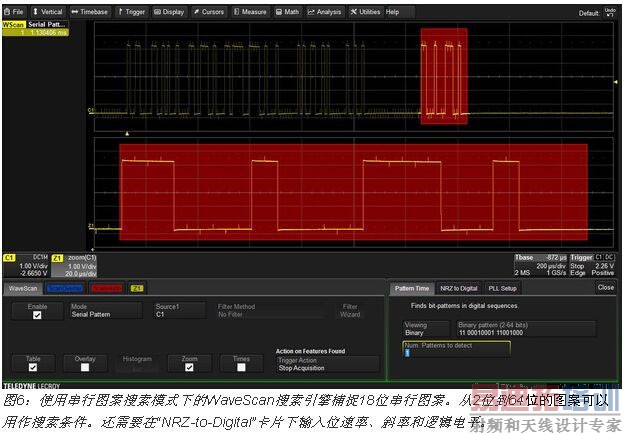Open the Trigger Action dropdown showing Stop Acquisition
Screen dimensions: 624x435
(x=328, y=364)
